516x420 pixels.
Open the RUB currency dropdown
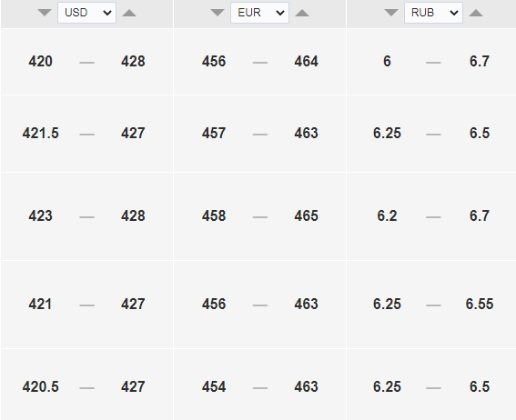(433, 13)
